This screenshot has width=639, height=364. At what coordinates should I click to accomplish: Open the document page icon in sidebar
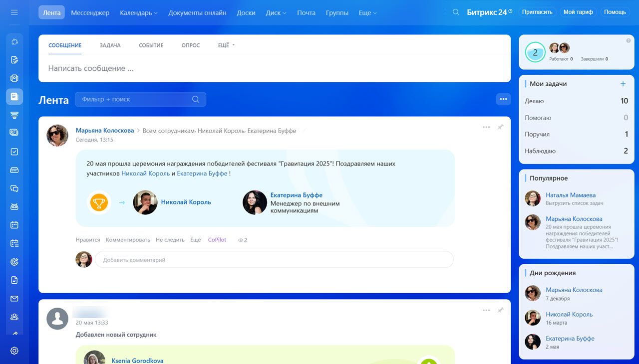coord(14,280)
